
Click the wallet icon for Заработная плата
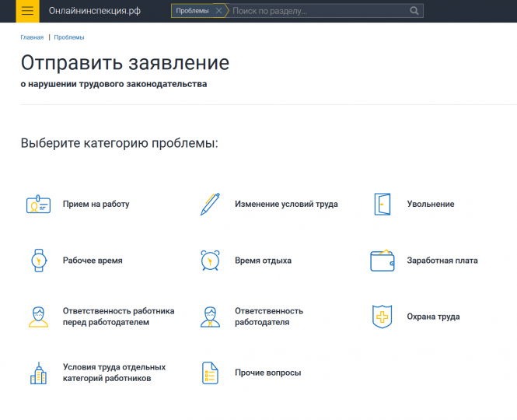[x=383, y=261]
